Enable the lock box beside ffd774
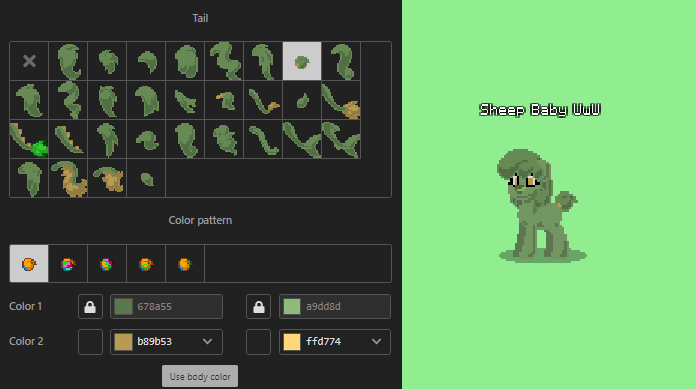696x389 pixels. 259,341
